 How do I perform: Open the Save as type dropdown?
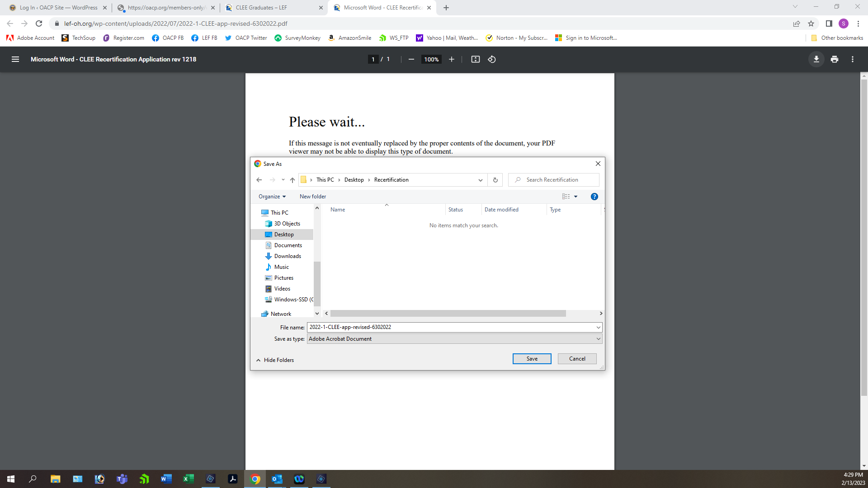pyautogui.click(x=454, y=339)
